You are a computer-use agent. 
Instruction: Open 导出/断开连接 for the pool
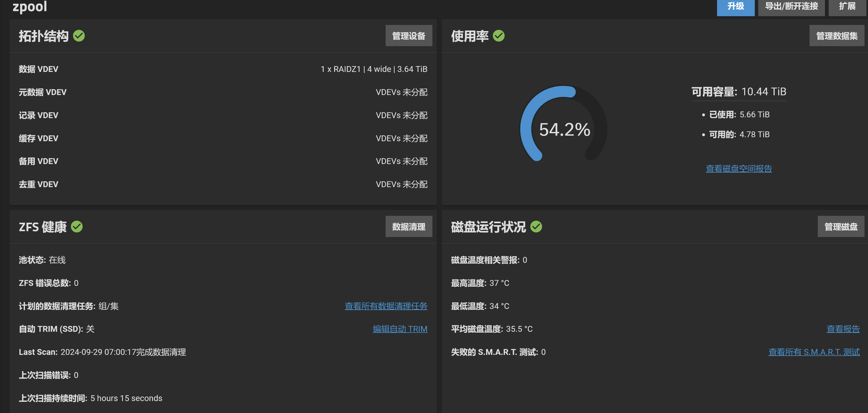791,7
